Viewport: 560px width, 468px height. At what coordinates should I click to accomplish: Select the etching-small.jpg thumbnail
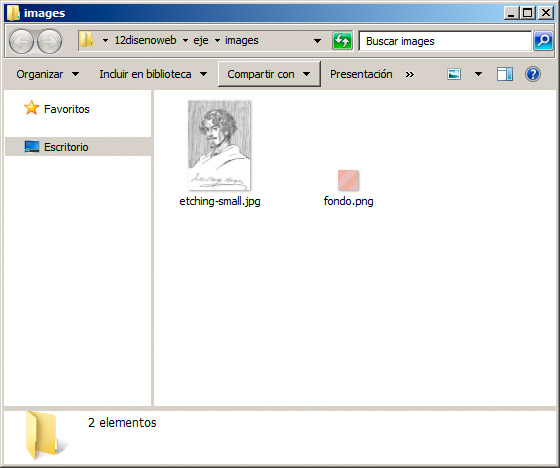tap(219, 145)
